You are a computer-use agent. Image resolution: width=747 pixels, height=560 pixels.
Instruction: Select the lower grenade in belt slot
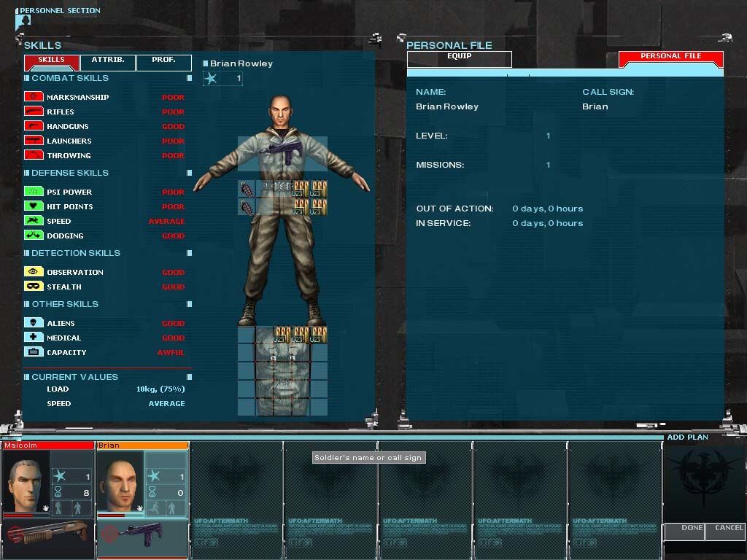click(x=247, y=208)
